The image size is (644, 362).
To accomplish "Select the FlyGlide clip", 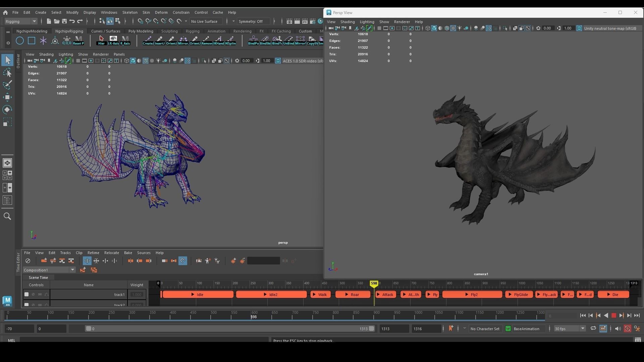I will 519,295.
